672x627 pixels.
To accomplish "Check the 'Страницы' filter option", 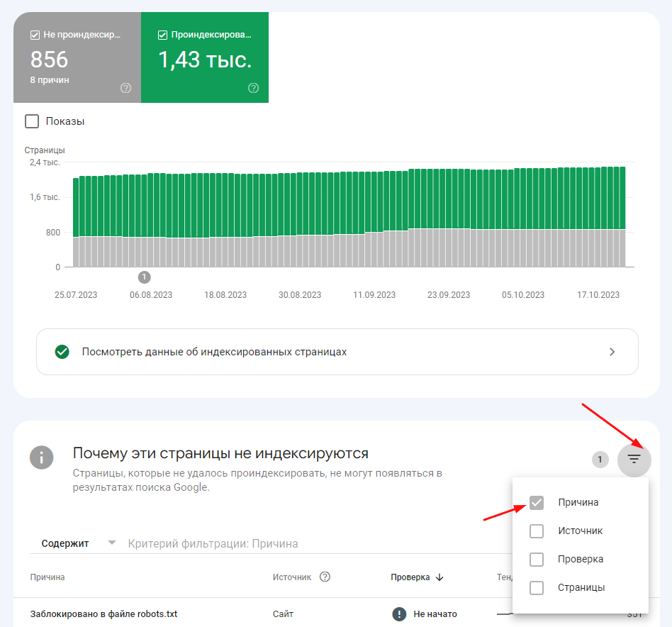I will coord(537,587).
